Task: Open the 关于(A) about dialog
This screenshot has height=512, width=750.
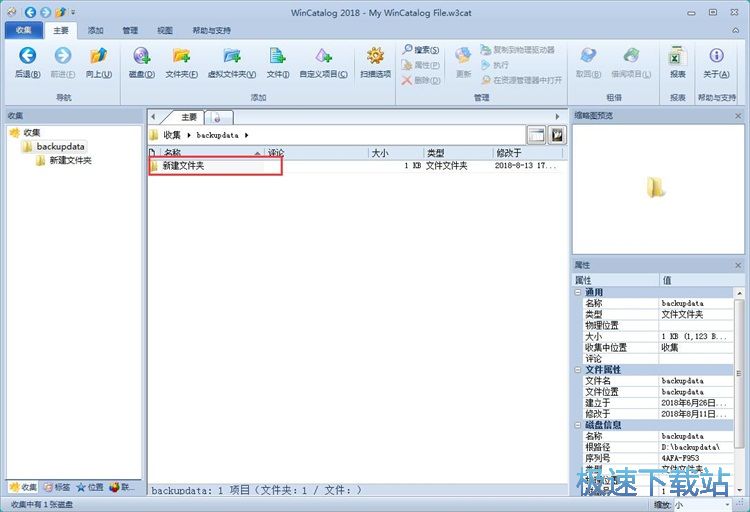Action: click(x=716, y=63)
